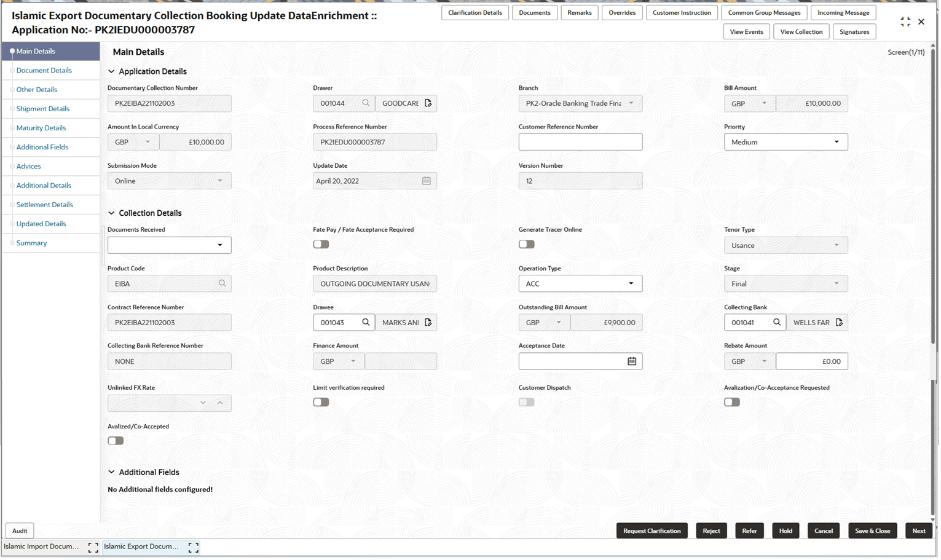
Task: Turn on Generate Tracer Online
Action: (526, 244)
